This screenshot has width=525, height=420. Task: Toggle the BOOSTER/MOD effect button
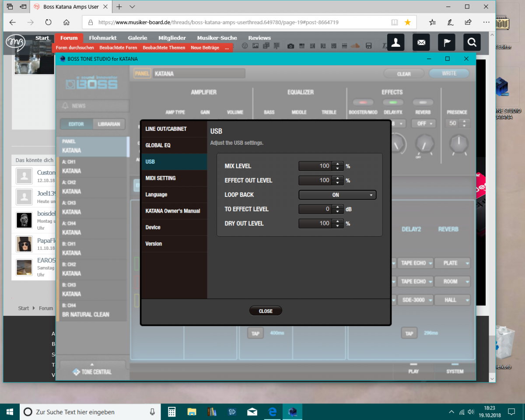click(x=363, y=102)
